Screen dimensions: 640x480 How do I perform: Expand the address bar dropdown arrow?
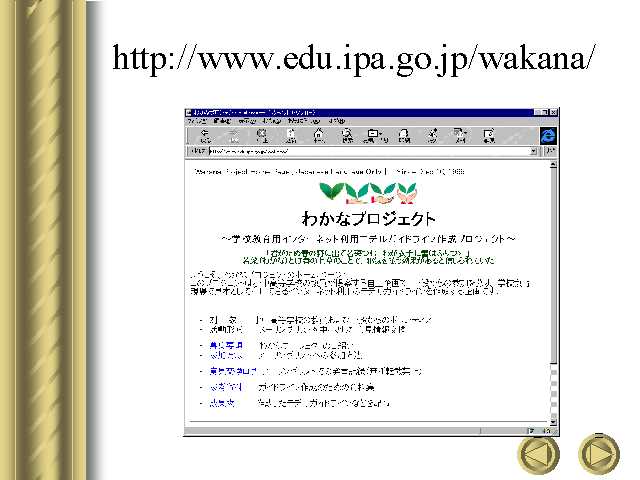point(533,151)
